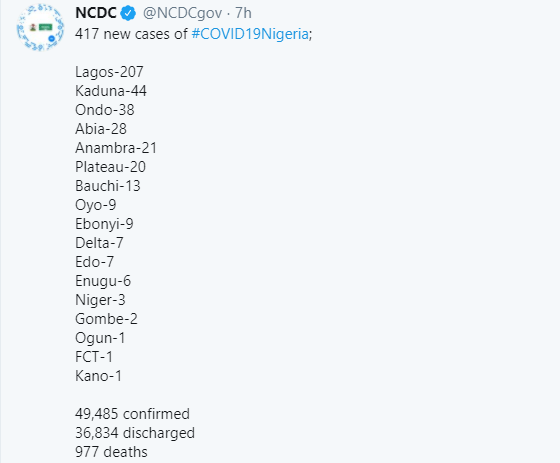Click the '417 new cases of' text

(131, 34)
